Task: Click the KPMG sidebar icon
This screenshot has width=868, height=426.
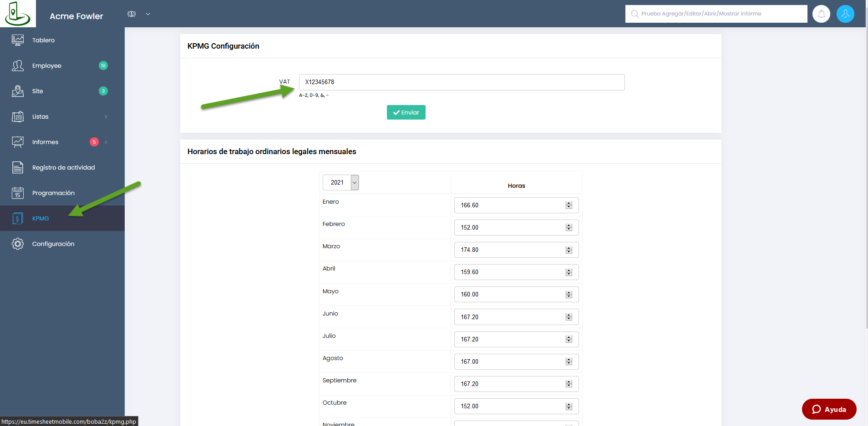Action: [18, 218]
